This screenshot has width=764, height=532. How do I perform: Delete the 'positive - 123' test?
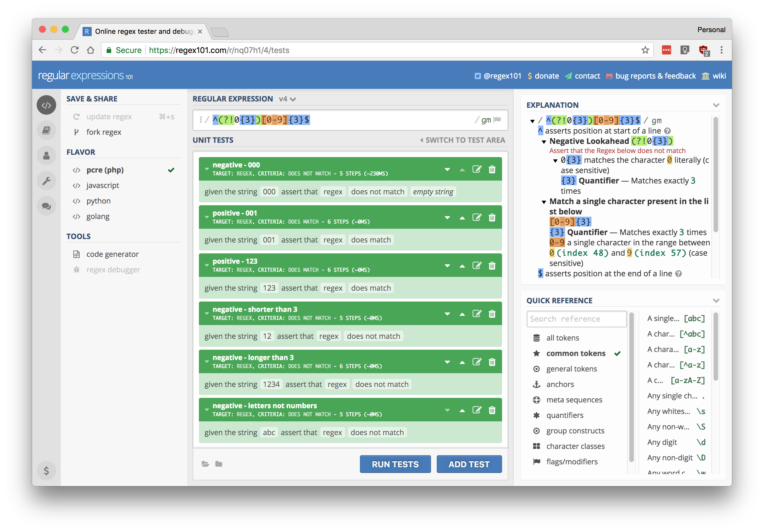492,266
